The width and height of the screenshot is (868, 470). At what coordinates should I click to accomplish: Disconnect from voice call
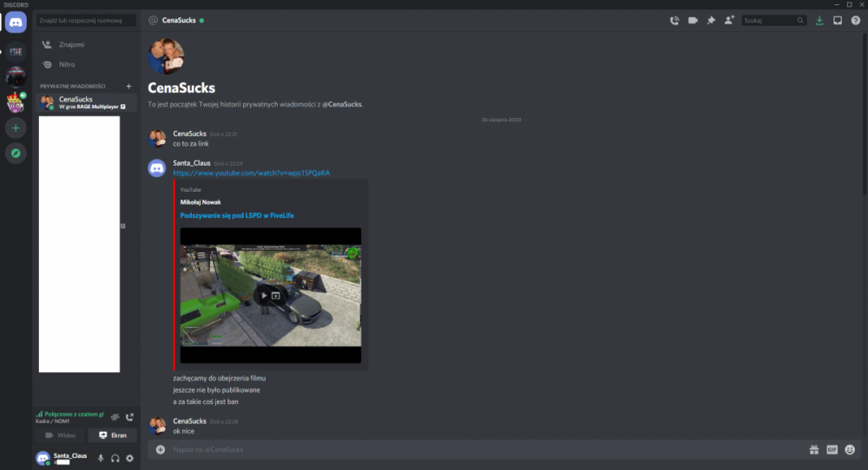[x=129, y=417]
